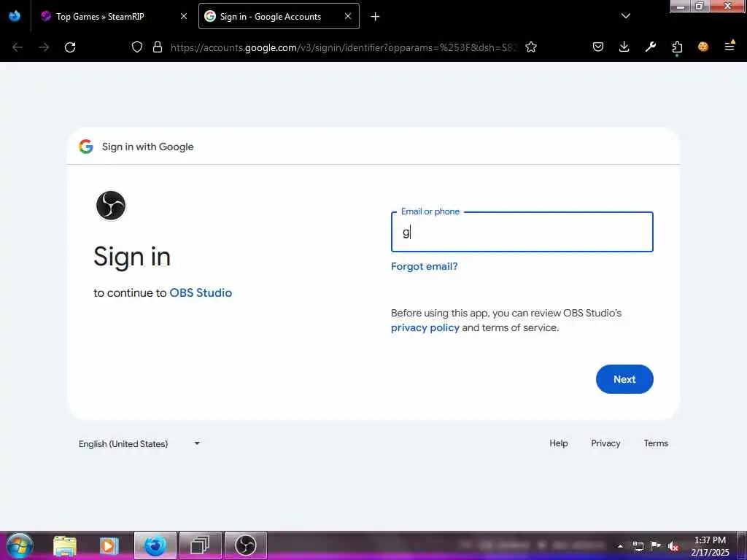This screenshot has width=747, height=560.
Task: Go forward one page
Action: coord(44,47)
